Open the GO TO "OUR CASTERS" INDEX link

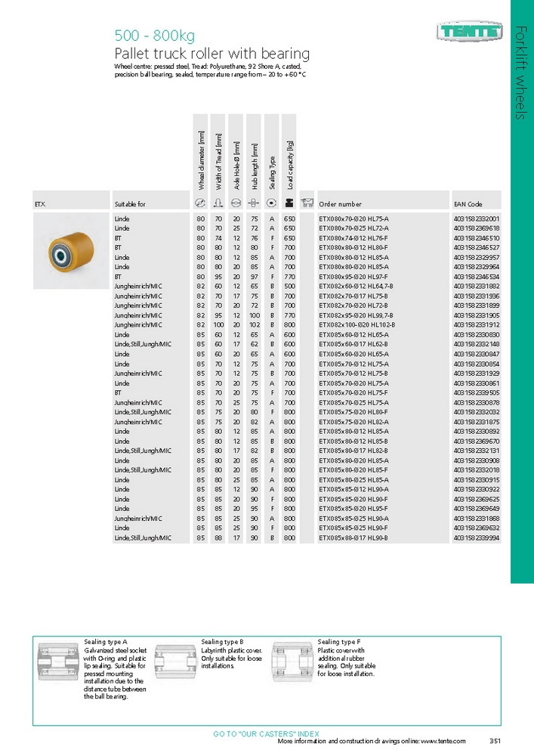tap(266, 734)
